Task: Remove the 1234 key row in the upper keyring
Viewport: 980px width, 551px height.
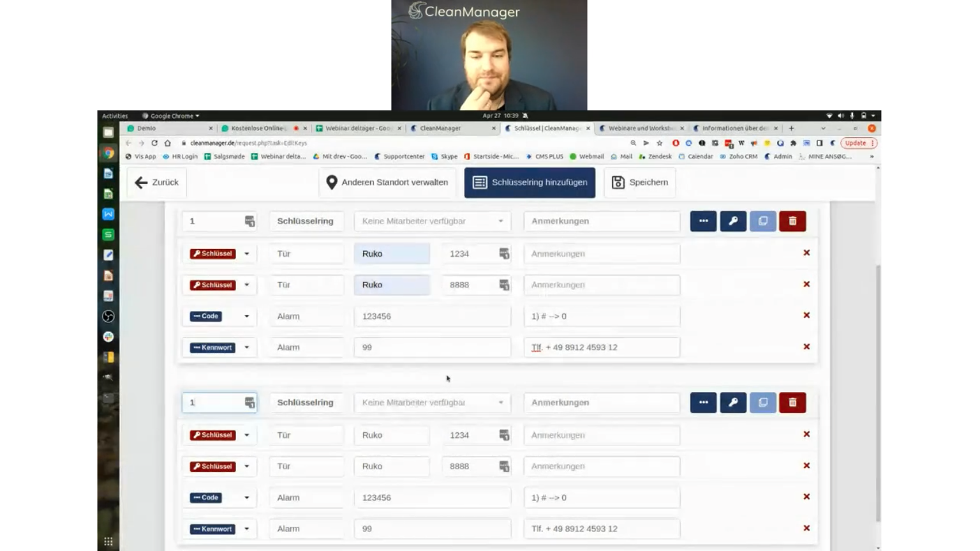Action: click(x=806, y=253)
